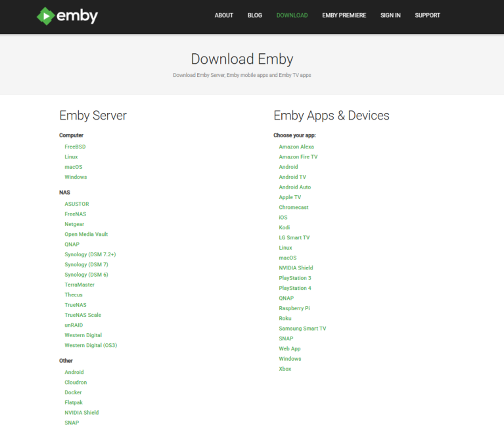Choose Synology (DSM 7.2+) link

90,254
